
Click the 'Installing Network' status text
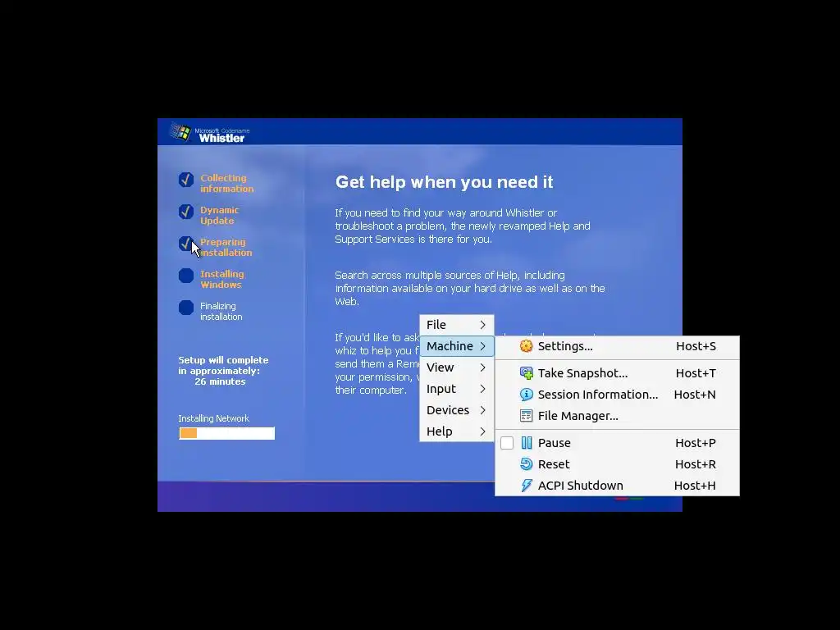(214, 418)
